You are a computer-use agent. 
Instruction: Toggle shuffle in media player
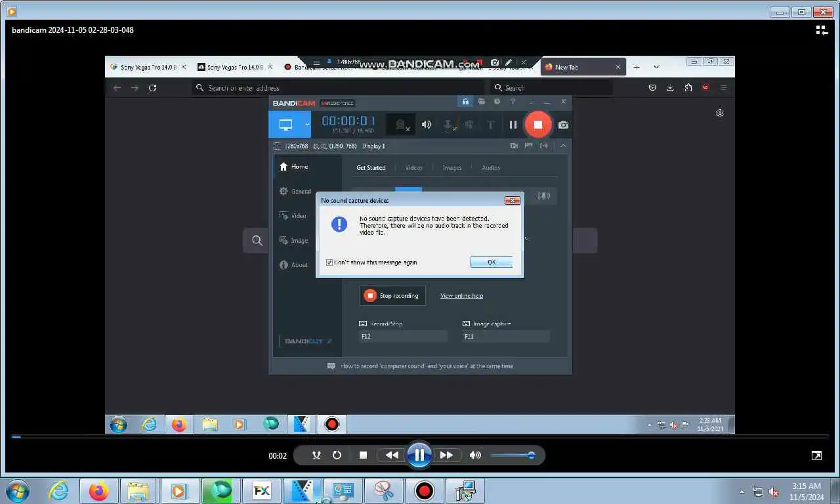click(316, 455)
